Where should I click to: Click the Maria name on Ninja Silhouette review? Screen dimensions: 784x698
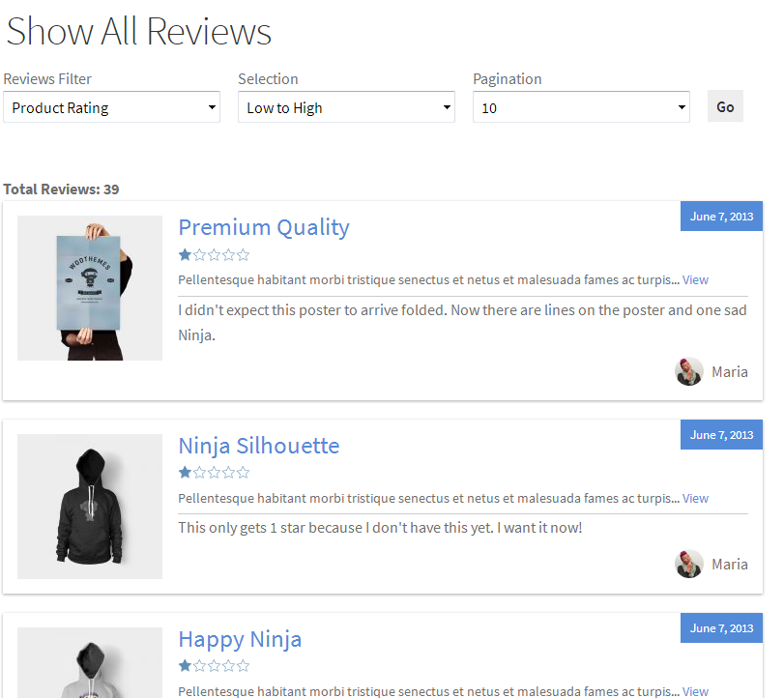coord(730,565)
